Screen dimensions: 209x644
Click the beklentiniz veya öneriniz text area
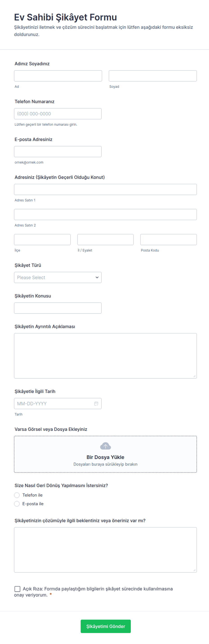click(x=105, y=550)
